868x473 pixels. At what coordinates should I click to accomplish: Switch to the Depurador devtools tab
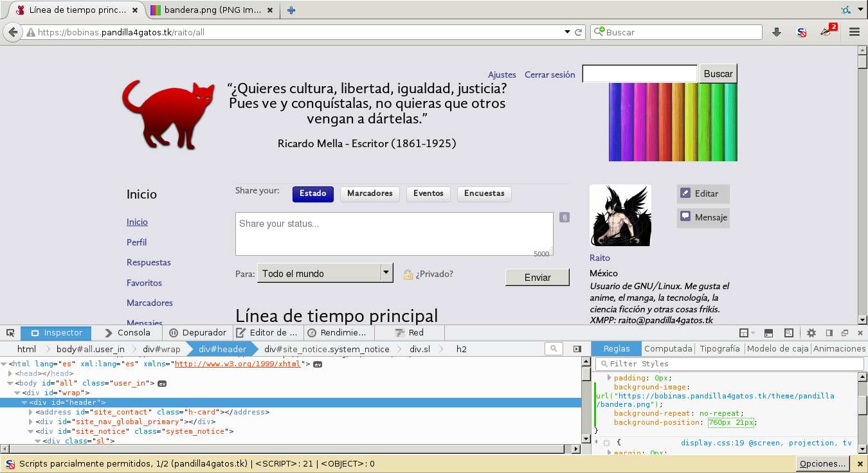coord(197,333)
